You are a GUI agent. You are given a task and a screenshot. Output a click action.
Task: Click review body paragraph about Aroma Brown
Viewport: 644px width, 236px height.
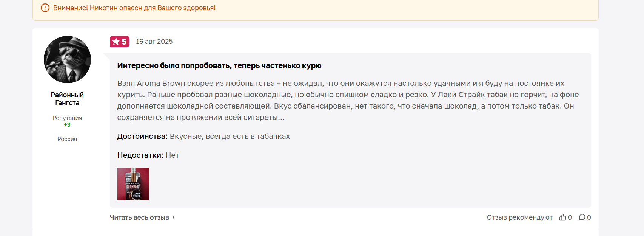pyautogui.click(x=348, y=100)
